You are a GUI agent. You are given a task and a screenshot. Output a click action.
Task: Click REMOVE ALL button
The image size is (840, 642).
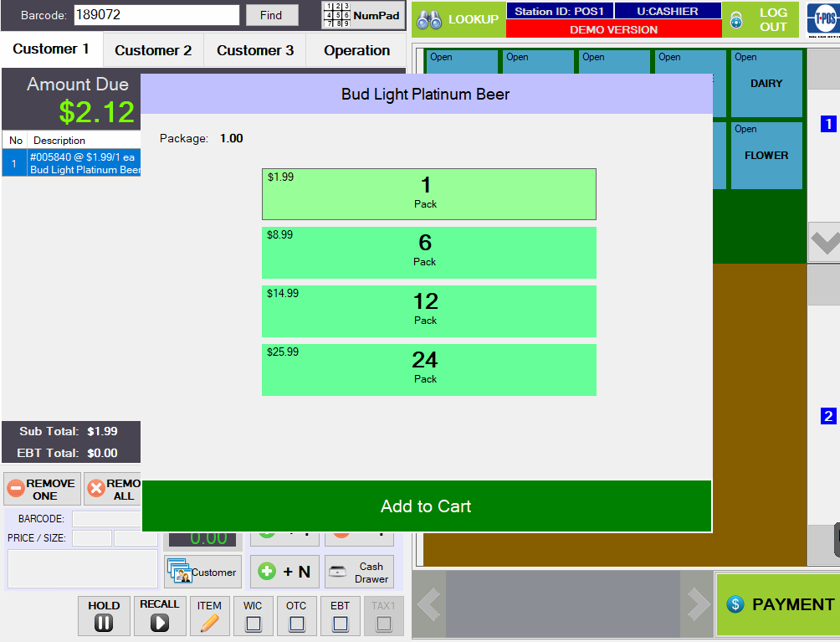coord(112,489)
